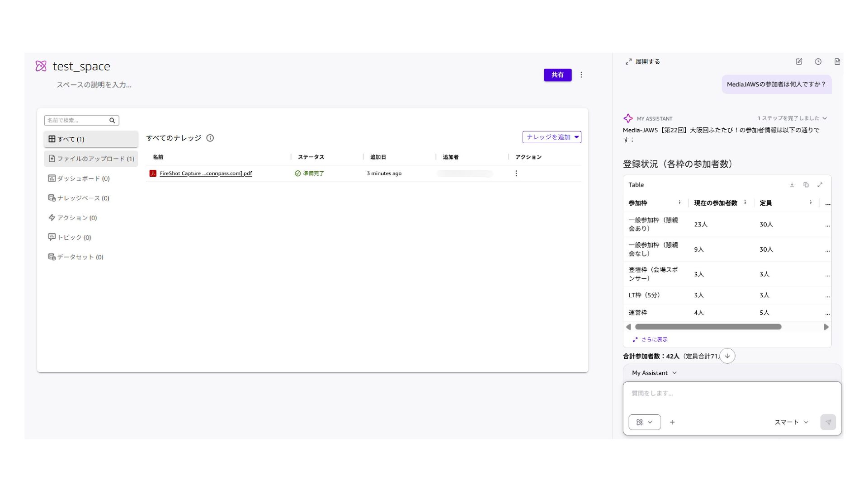Select トピック (0) category
The width and height of the screenshot is (868, 488).
pyautogui.click(x=91, y=238)
